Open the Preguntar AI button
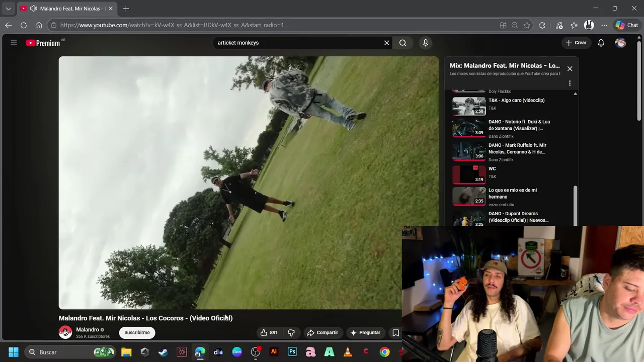Viewport: 644px width, 362px height. (365, 332)
